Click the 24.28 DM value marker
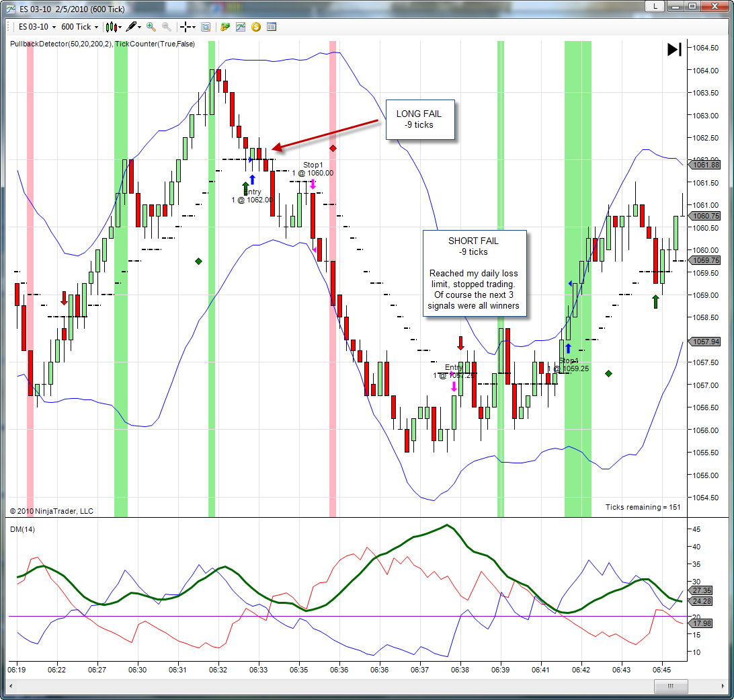 pyautogui.click(x=701, y=601)
